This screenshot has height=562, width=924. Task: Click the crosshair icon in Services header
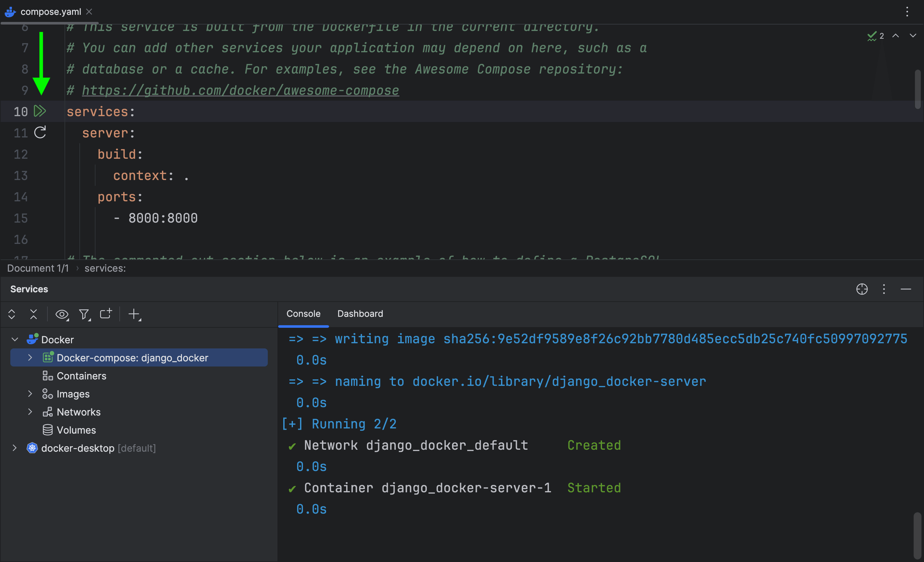point(862,289)
